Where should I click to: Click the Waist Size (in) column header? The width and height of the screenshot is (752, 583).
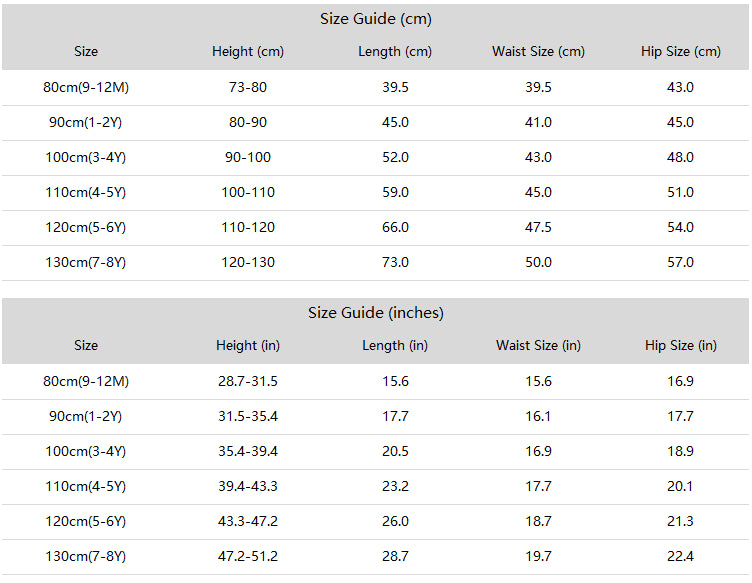click(x=538, y=345)
